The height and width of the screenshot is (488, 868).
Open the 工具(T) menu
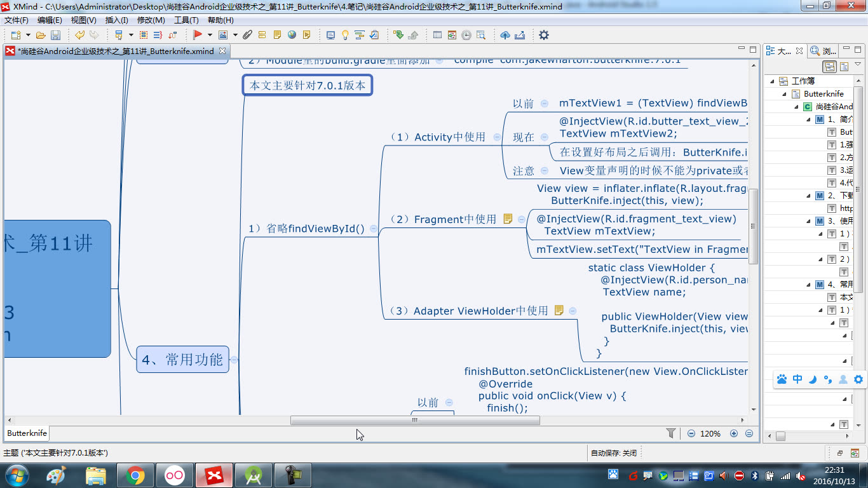[x=186, y=20]
